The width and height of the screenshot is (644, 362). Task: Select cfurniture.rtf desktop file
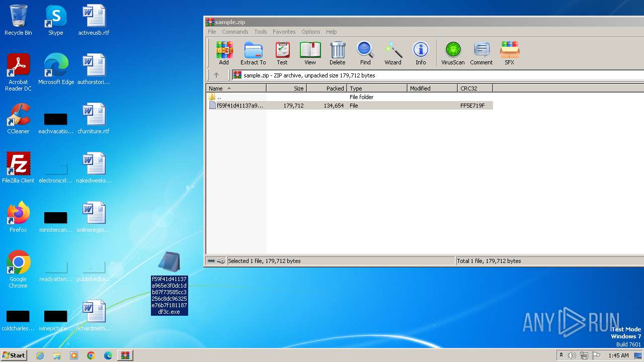click(94, 119)
